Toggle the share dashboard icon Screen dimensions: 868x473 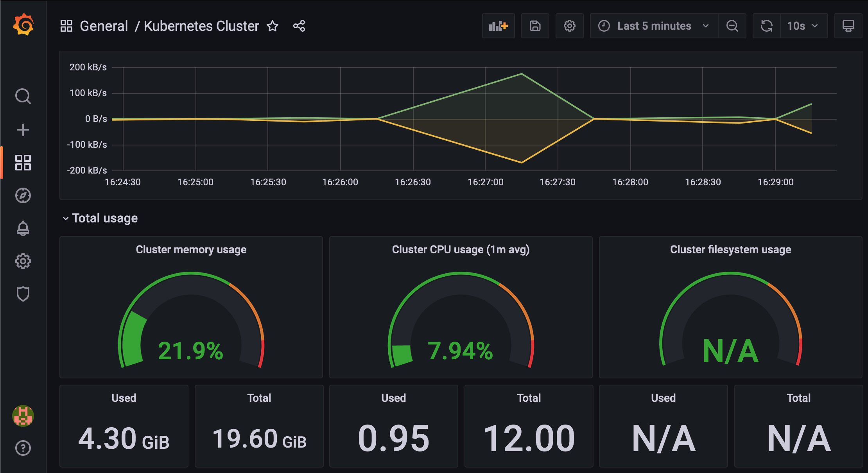click(x=299, y=26)
